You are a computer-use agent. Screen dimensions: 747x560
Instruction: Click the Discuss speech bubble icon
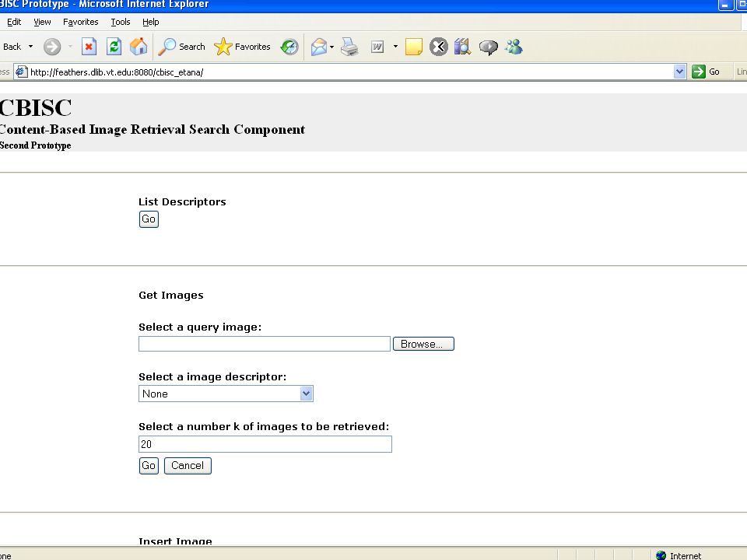click(489, 47)
